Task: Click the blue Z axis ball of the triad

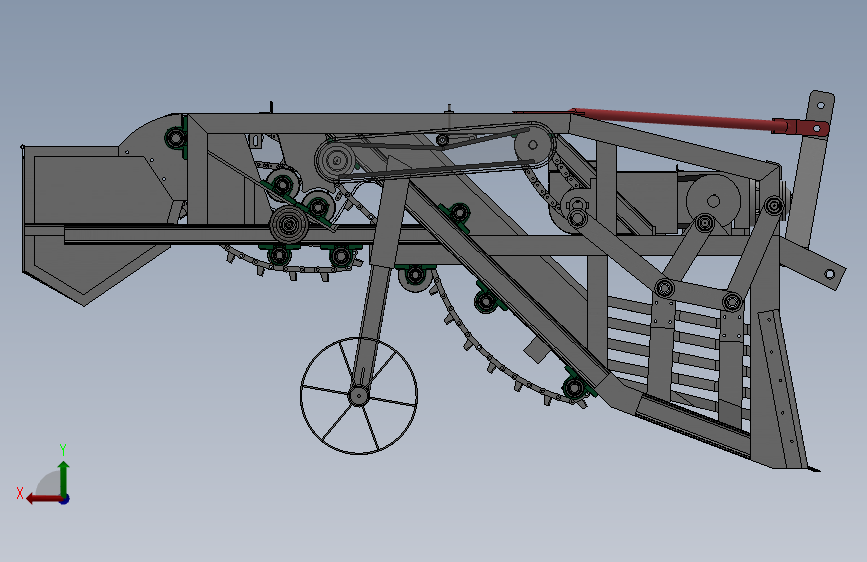Action: coord(65,499)
